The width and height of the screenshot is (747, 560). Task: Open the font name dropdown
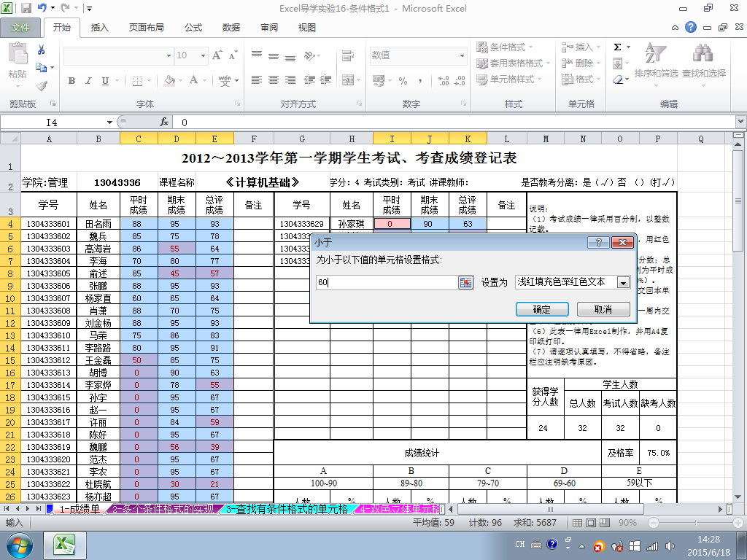[x=169, y=55]
